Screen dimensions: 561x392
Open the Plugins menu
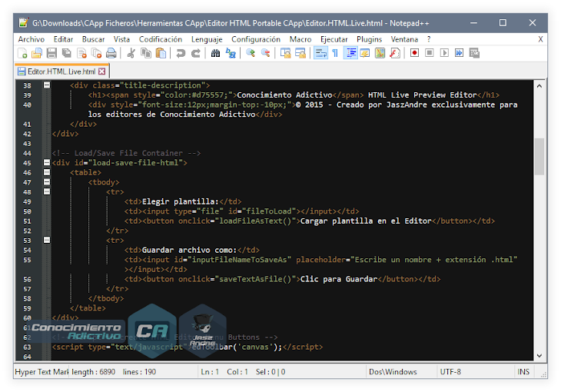(x=369, y=39)
